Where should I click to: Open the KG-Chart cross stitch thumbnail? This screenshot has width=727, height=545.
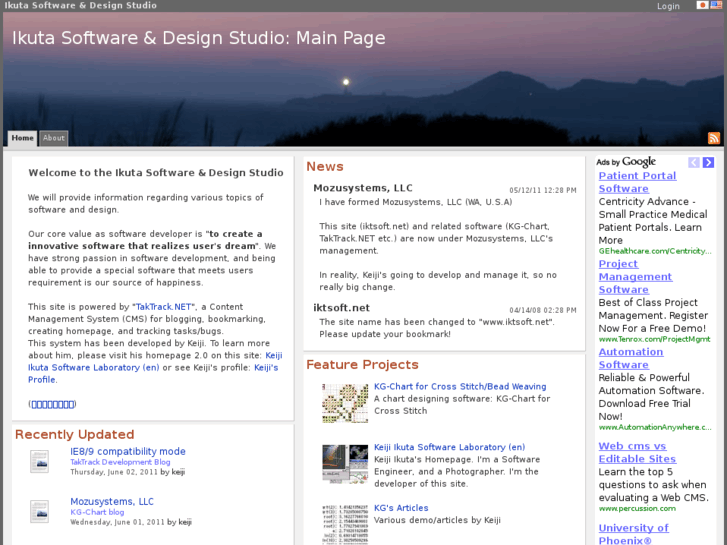[x=344, y=402]
